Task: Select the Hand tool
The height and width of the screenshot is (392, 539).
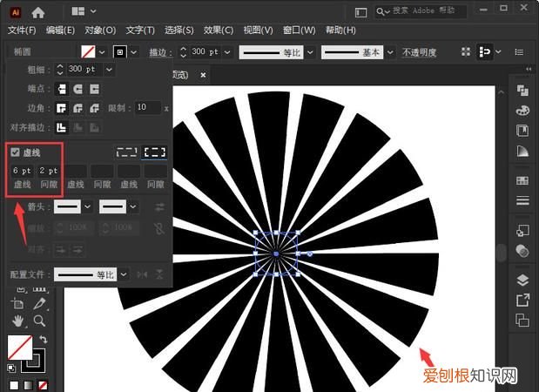Action: (18, 321)
